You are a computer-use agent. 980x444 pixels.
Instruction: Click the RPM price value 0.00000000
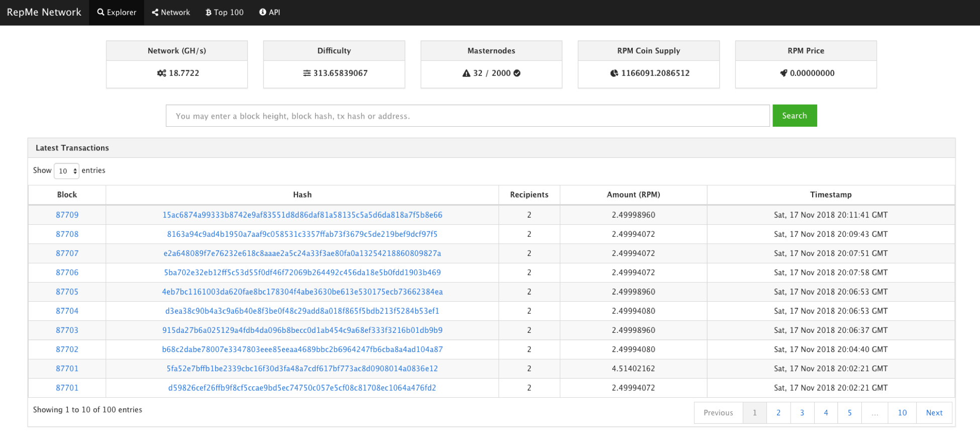pos(812,73)
